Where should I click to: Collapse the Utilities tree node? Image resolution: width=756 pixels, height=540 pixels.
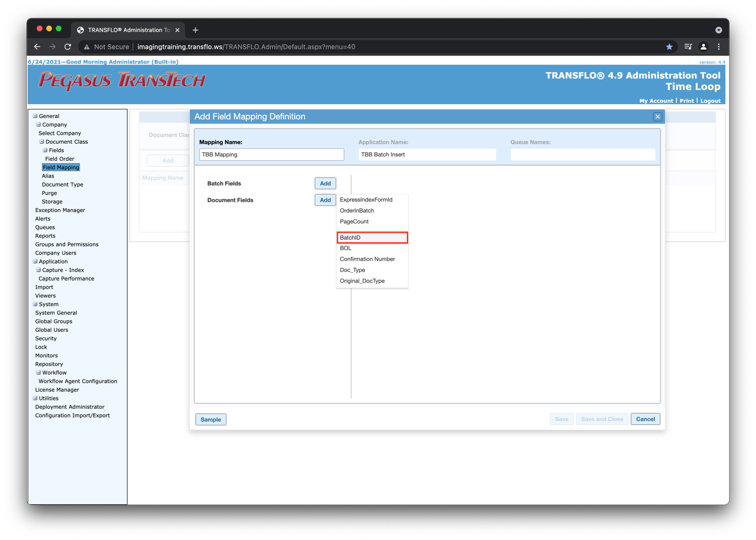35,398
